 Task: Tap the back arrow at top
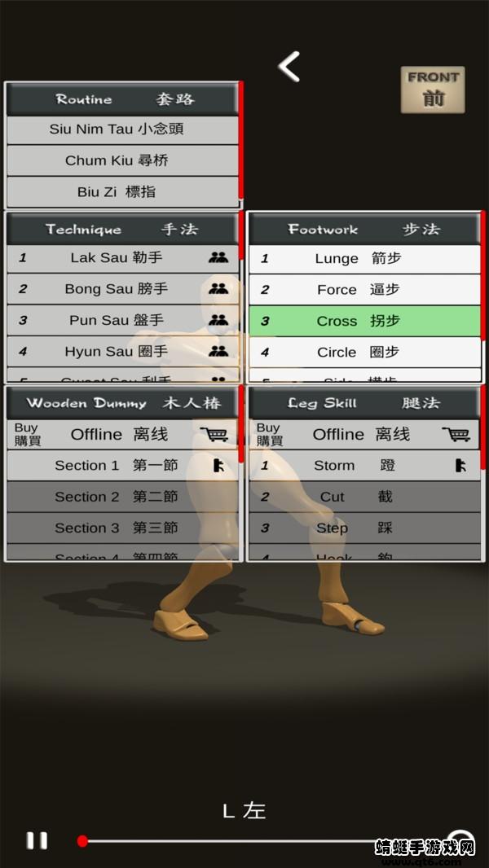click(289, 67)
